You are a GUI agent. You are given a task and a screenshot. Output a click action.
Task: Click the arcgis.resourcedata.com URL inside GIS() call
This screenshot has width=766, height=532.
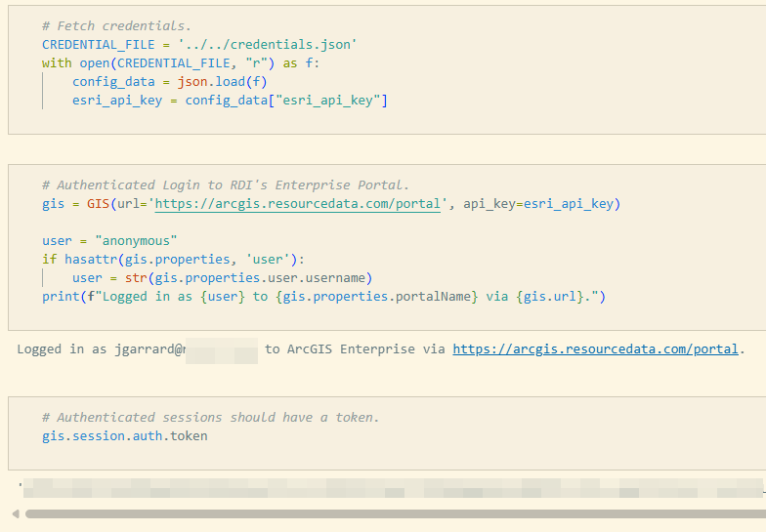coord(297,204)
